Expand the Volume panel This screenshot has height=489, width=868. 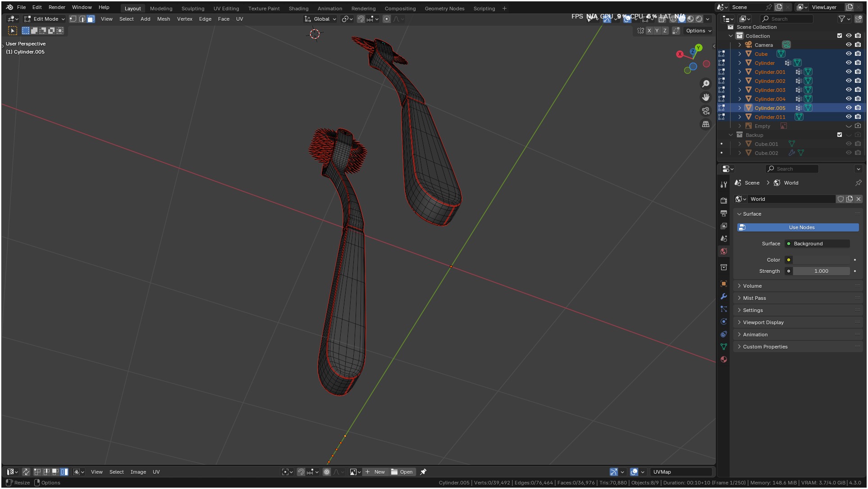click(x=752, y=286)
